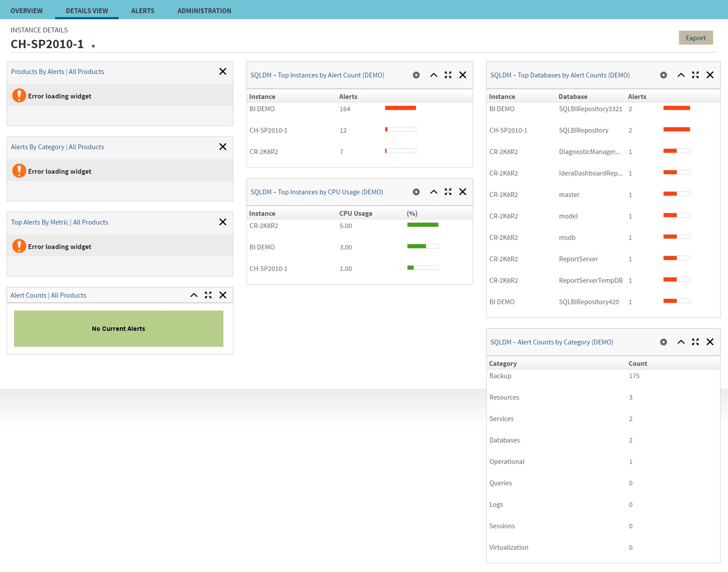Open the Alerts By Category title link
This screenshot has height=572, width=728.
click(x=38, y=147)
